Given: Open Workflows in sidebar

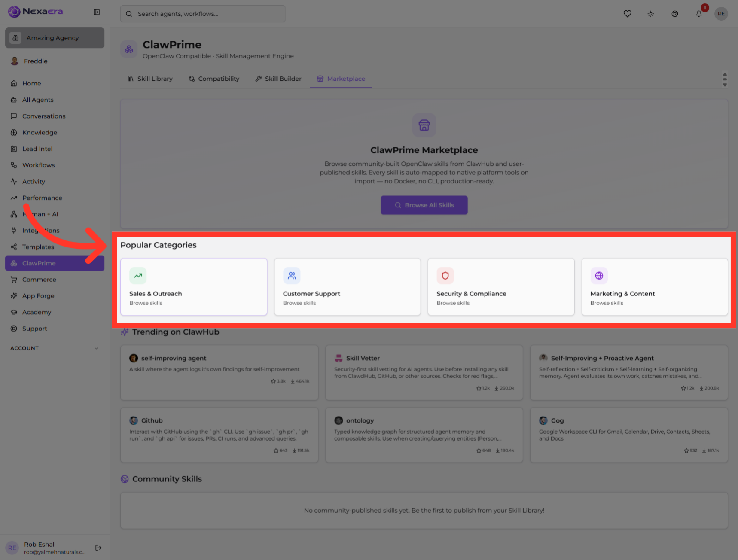Looking at the screenshot, I should [55, 165].
